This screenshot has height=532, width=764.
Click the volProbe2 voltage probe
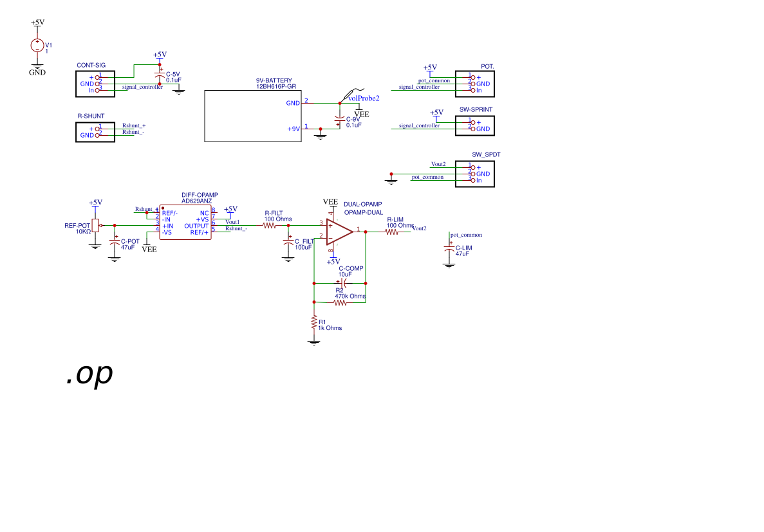(352, 95)
